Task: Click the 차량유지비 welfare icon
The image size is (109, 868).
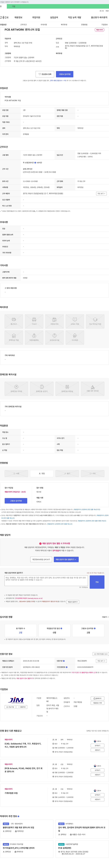Action: [x=54, y=321]
